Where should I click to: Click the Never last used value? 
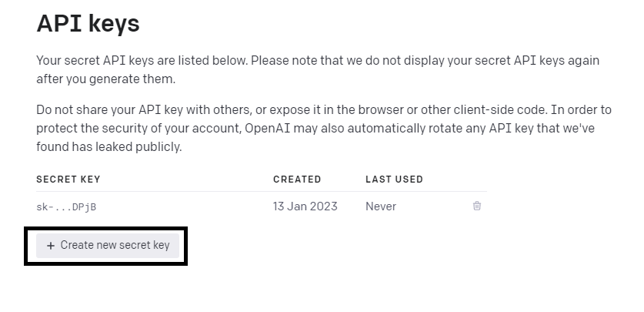[x=381, y=206]
